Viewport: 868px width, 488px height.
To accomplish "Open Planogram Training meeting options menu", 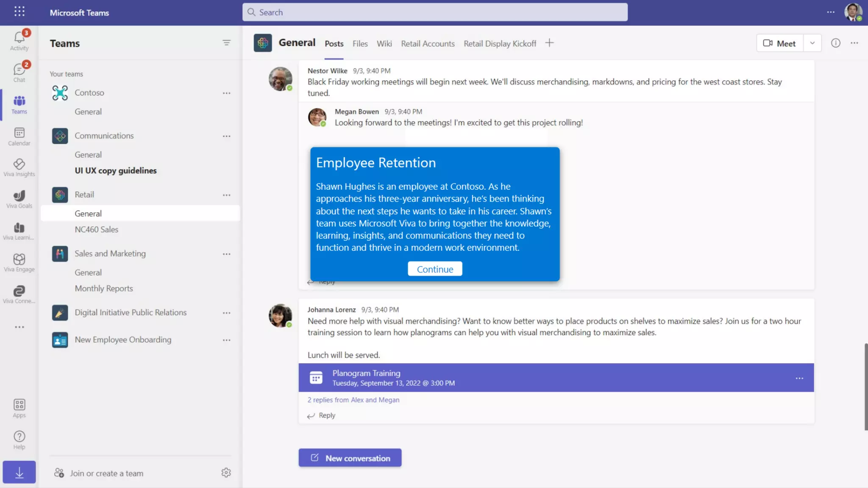I will (799, 378).
